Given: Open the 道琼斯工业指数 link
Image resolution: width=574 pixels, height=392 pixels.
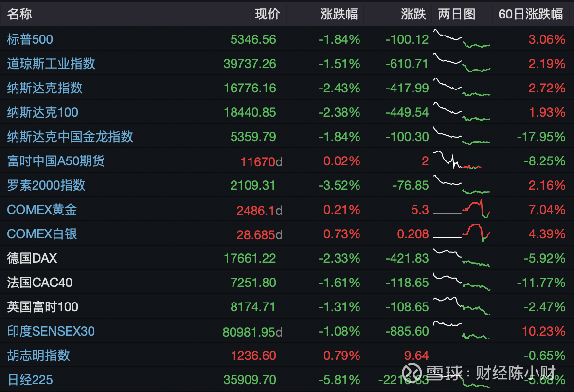Looking at the screenshot, I should pyautogui.click(x=51, y=64).
